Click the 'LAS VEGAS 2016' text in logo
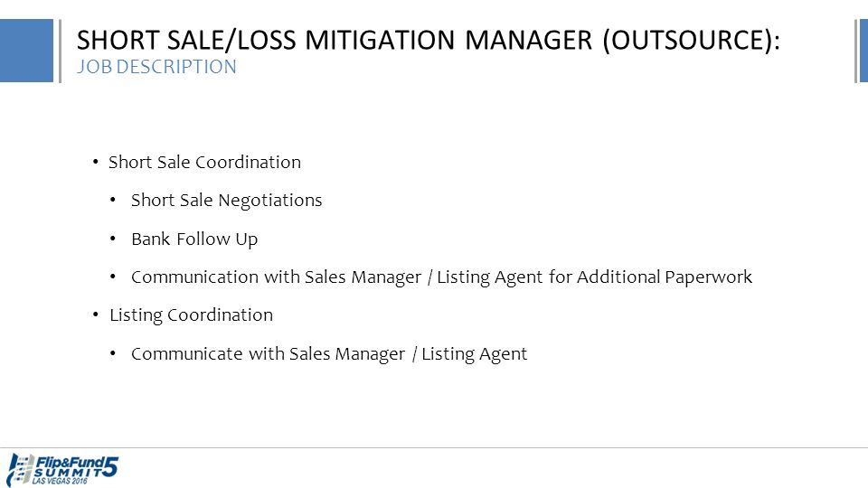The height and width of the screenshot is (488, 868). 60,482
